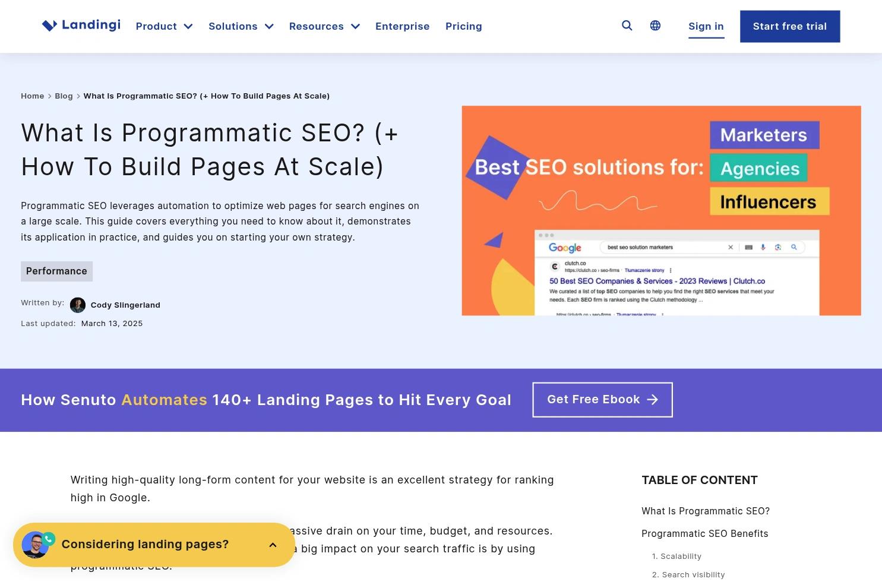The image size is (882, 588).
Task: Click the How Senuto Automates banner headline
Action: [x=266, y=400]
